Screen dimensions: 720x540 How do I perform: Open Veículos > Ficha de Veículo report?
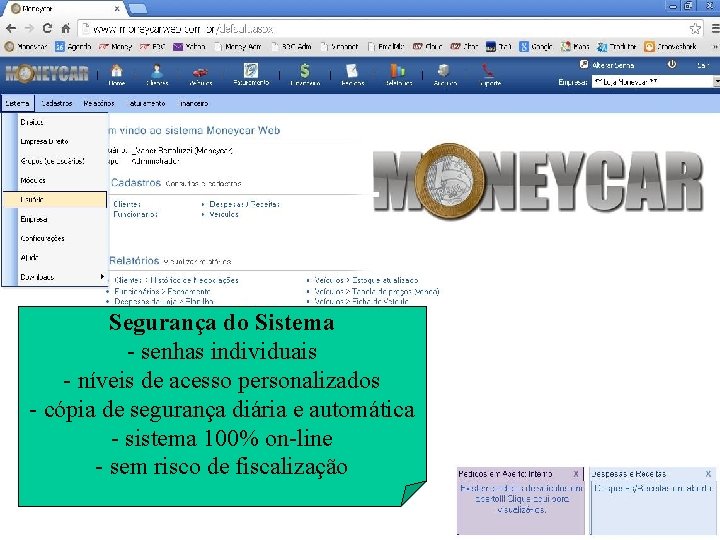coord(361,301)
